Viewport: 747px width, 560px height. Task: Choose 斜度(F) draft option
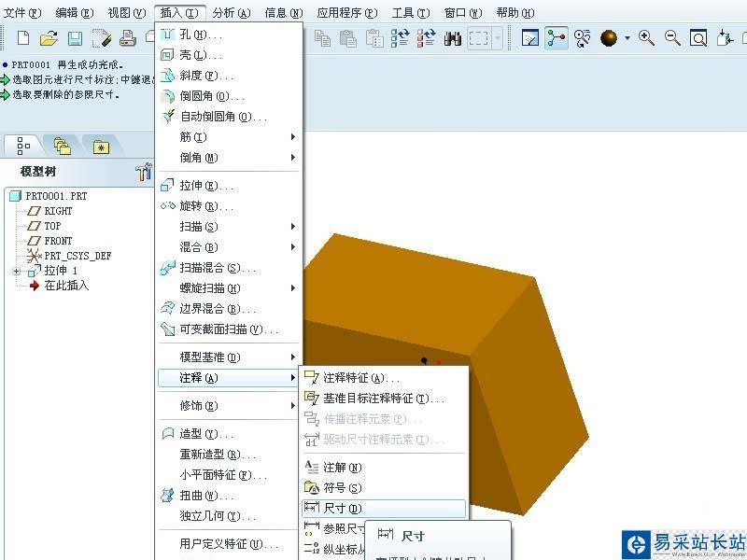[x=229, y=76]
